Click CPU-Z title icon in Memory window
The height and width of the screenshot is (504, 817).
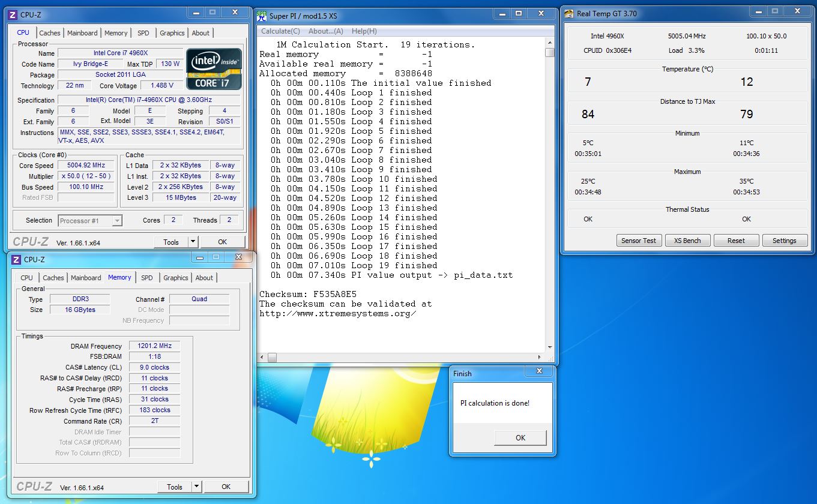pos(16,259)
